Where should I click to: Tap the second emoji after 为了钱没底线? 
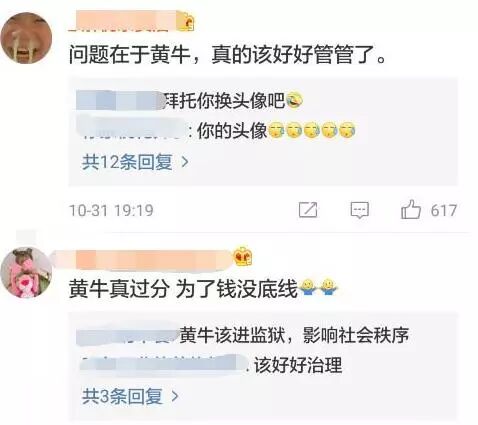[x=329, y=287]
